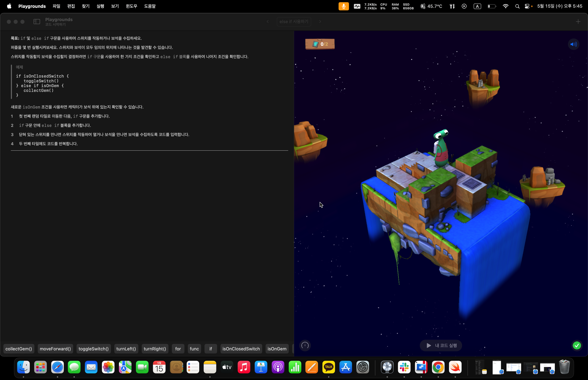The image size is (588, 380).
Task: Insert toggleSwitch() code suggestion
Action: point(94,349)
